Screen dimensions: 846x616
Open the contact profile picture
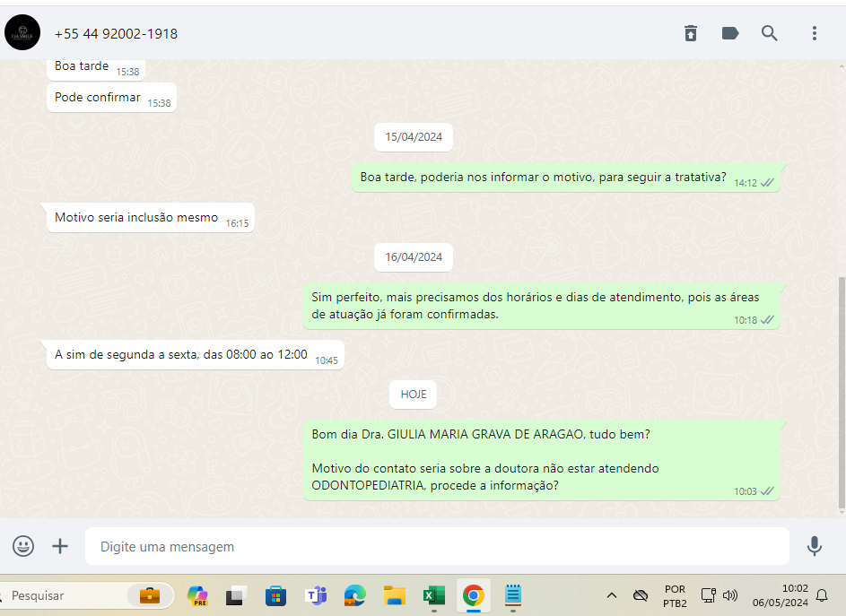pyautogui.click(x=22, y=33)
